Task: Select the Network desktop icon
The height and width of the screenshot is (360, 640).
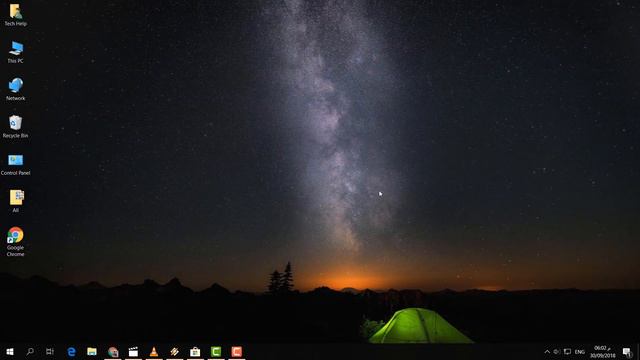Action: pyautogui.click(x=16, y=89)
